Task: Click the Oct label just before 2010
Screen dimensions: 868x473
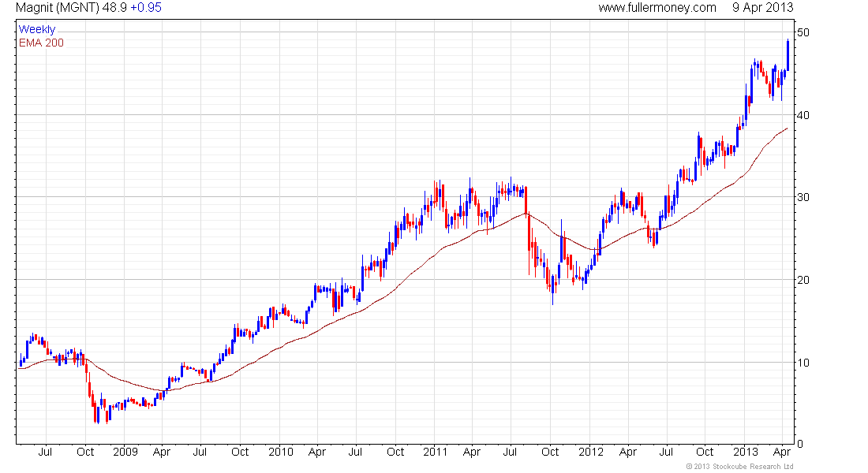Action: point(240,452)
